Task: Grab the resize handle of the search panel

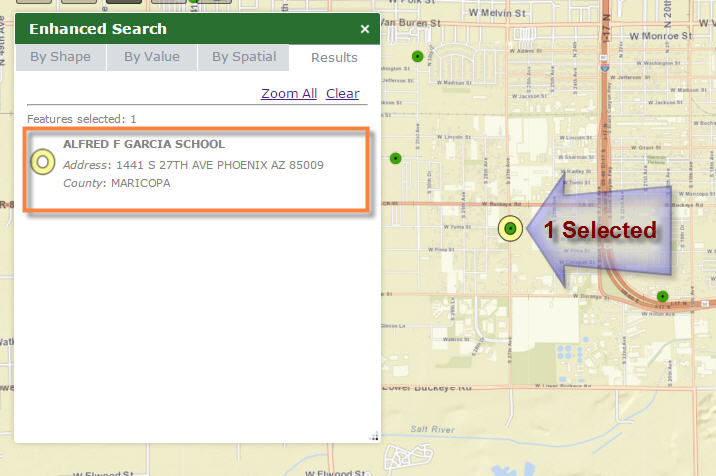Action: pyautogui.click(x=374, y=436)
